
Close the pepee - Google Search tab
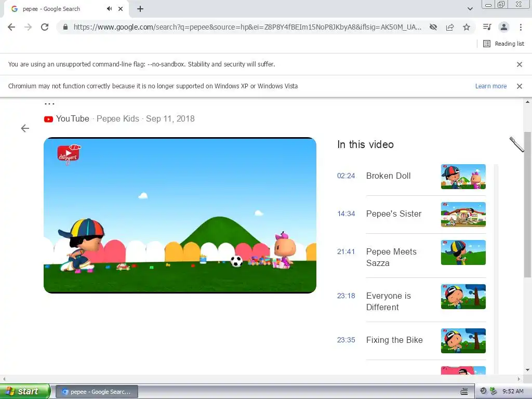point(121,9)
